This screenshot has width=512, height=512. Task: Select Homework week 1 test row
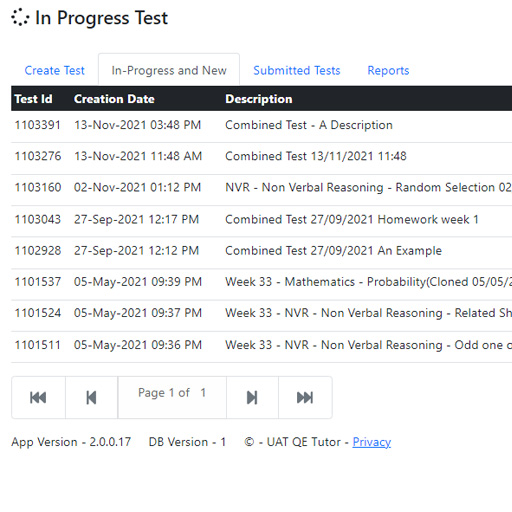tap(262, 219)
